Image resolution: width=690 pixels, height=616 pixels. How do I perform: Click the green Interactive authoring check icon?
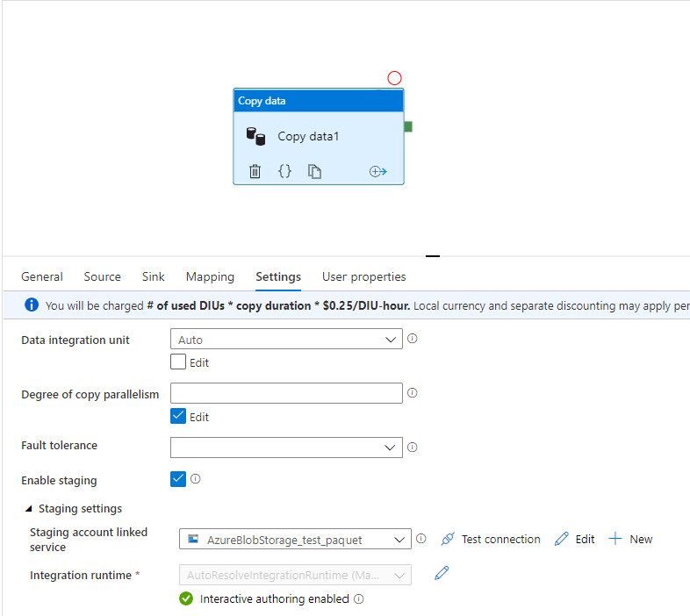pyautogui.click(x=186, y=598)
